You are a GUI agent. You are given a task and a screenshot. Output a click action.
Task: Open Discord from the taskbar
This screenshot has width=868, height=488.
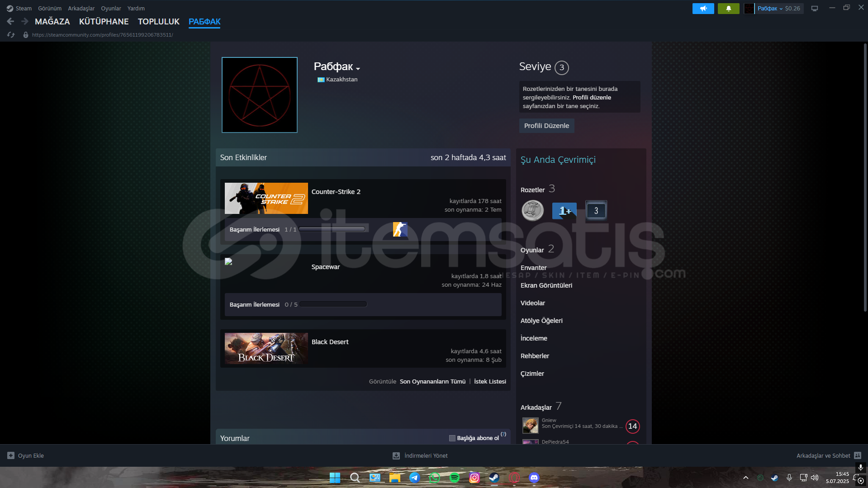point(534,478)
